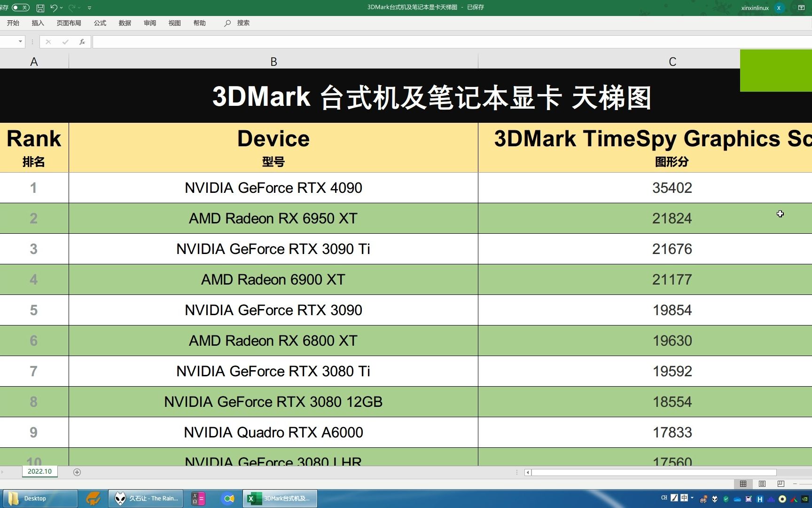Open the Undo history dropdown arrow
Screen dimensions: 812x508
(x=62, y=8)
